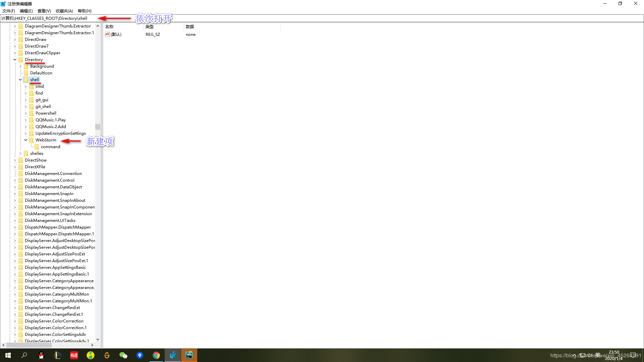This screenshot has height=362, width=644.
Task: Click the 名称 column header
Action: [109, 26]
